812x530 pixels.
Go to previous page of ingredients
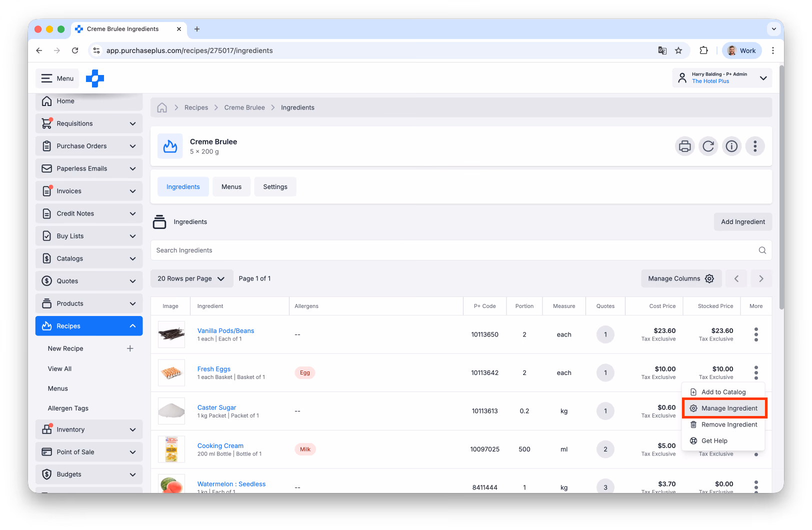736,278
